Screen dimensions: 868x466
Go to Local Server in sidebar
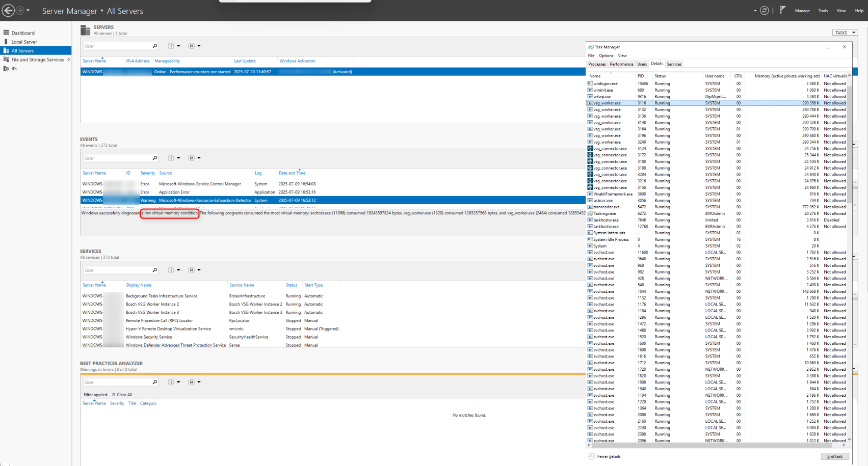click(24, 42)
